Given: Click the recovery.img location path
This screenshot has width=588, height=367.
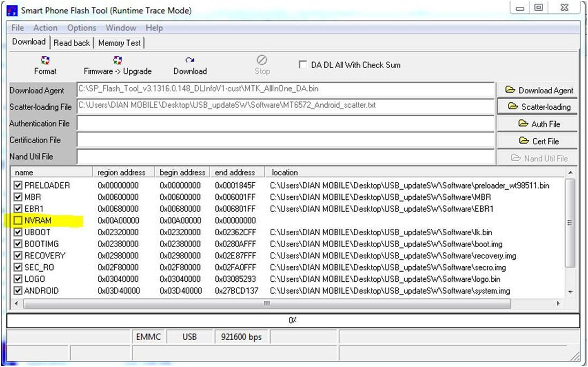Looking at the screenshot, I should [393, 256].
